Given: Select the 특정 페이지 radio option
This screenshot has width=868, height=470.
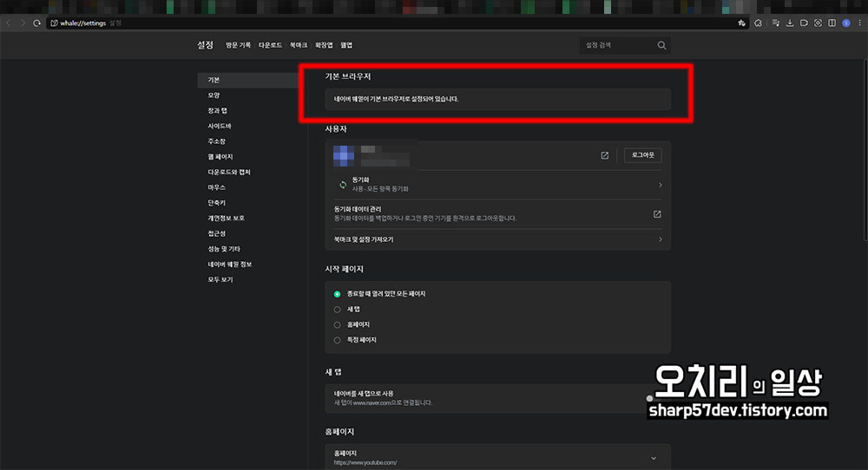Looking at the screenshot, I should point(337,340).
